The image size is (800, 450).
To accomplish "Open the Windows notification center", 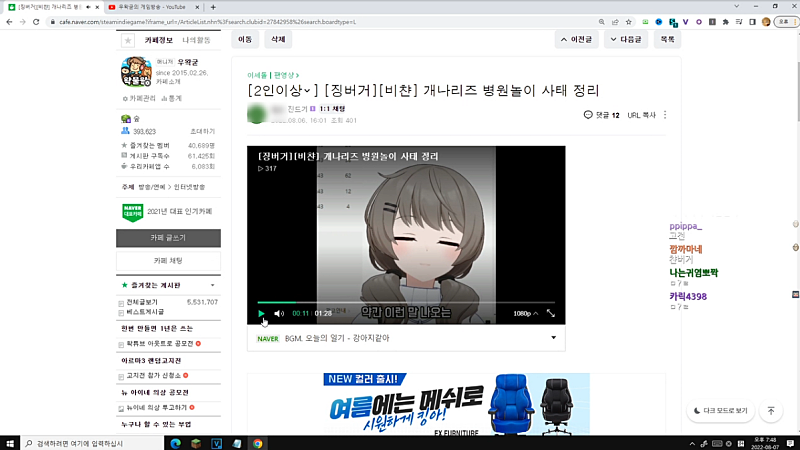I will tap(790, 443).
